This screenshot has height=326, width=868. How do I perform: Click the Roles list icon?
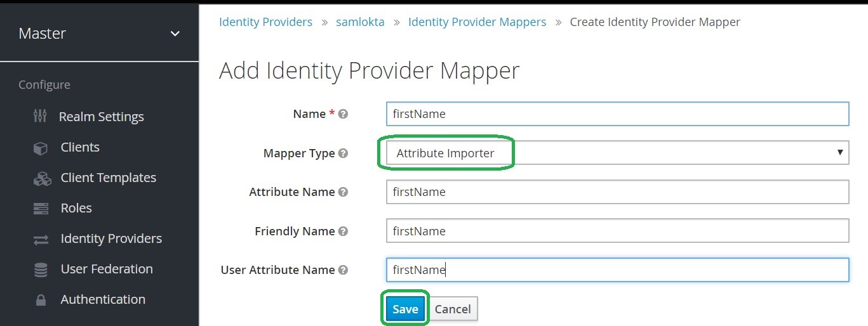coord(41,209)
